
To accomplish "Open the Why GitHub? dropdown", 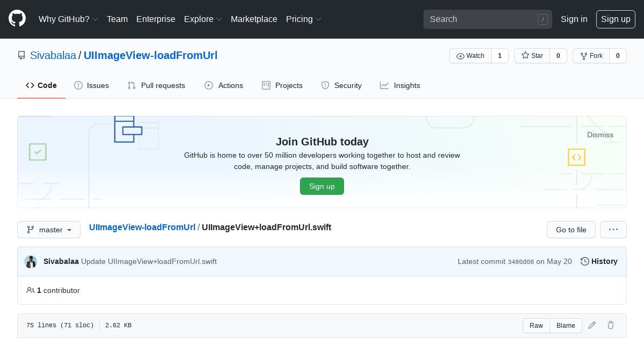I will (x=68, y=19).
